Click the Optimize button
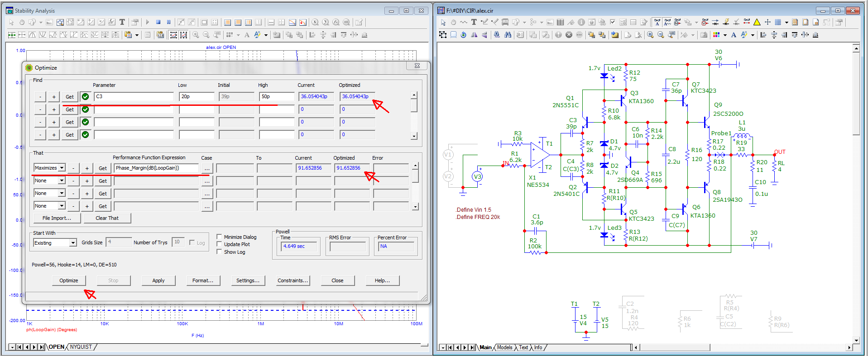 tap(69, 280)
